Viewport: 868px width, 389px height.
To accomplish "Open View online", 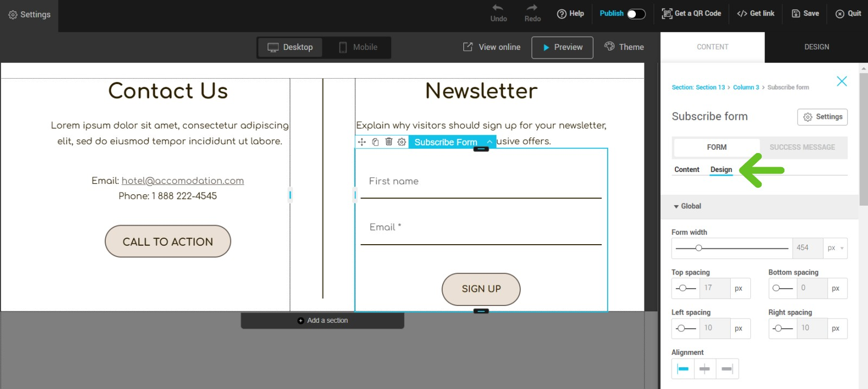I will (x=492, y=47).
